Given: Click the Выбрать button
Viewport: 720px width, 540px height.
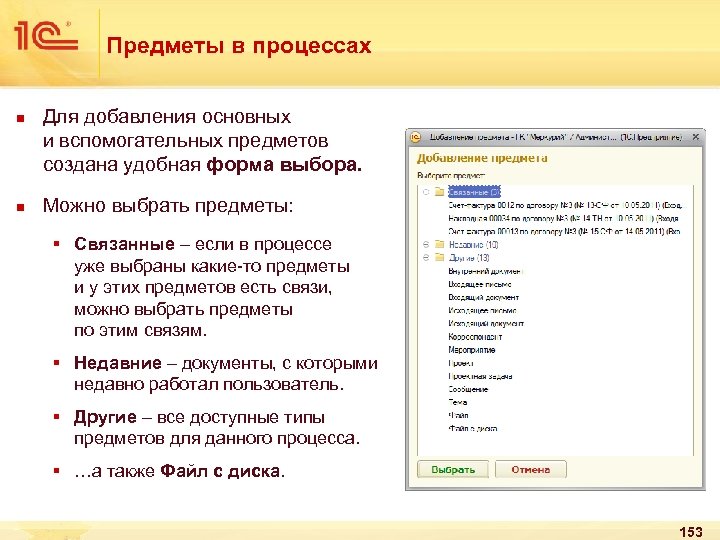Looking at the screenshot, I should [452, 469].
